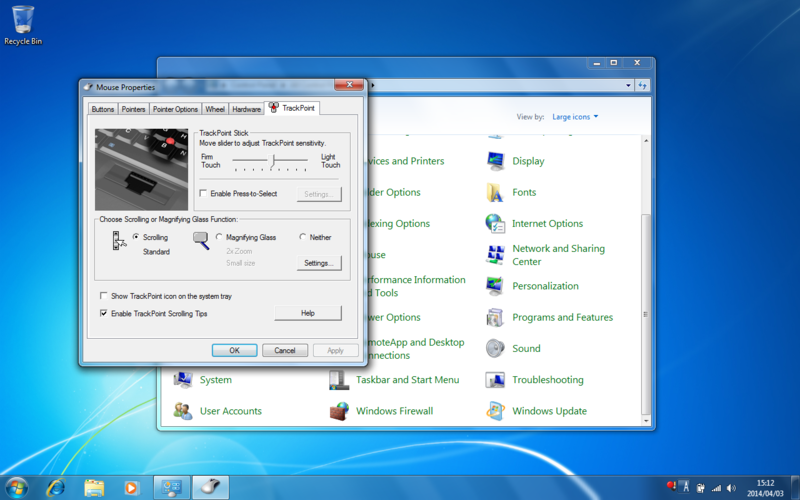
Task: Select the Neither radio button
Action: coord(303,237)
